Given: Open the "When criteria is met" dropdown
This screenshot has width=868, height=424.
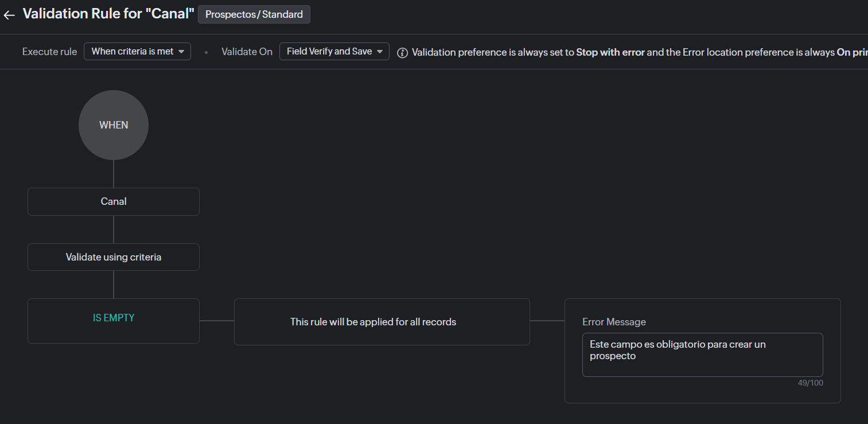Looking at the screenshot, I should [137, 52].
